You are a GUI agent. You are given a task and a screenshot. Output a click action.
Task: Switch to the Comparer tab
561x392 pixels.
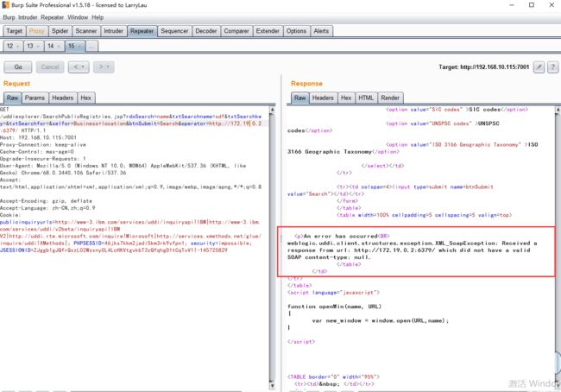point(236,31)
